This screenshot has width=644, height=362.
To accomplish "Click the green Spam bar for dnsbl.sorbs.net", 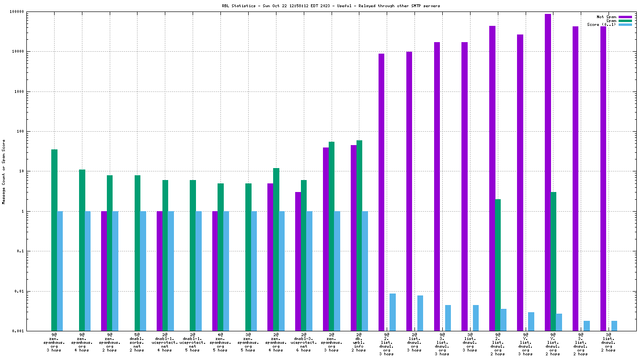I will pos(138,253).
